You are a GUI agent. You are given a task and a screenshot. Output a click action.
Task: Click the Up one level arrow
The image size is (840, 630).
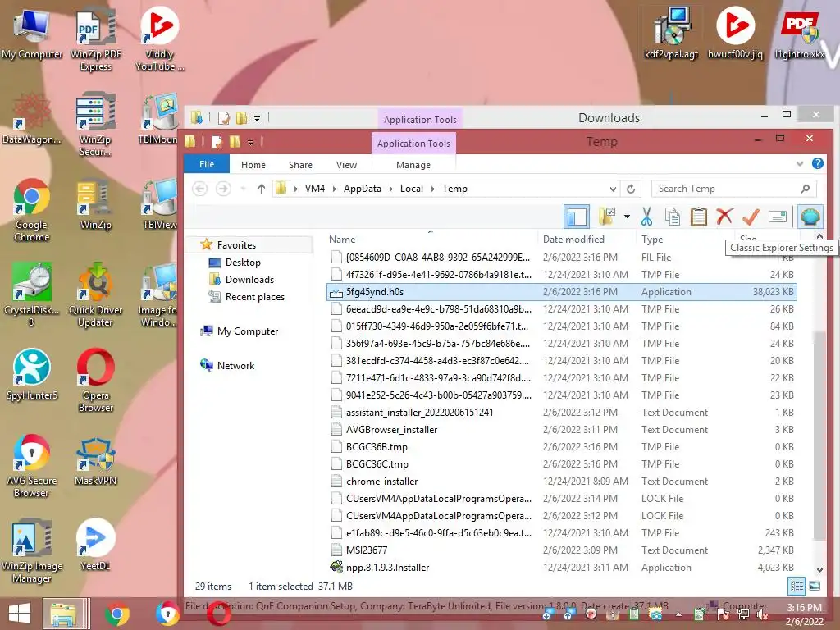point(262,189)
